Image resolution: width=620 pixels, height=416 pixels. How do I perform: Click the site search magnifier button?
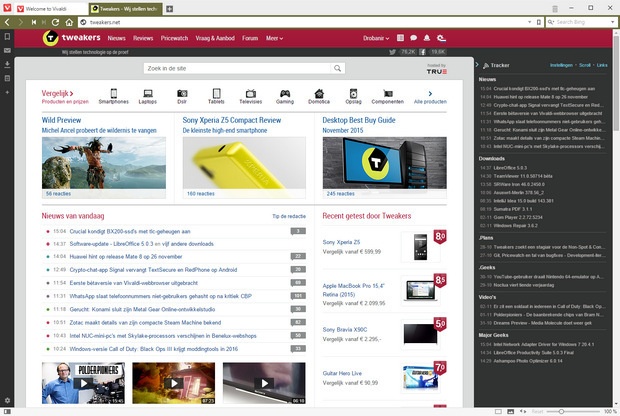point(337,68)
